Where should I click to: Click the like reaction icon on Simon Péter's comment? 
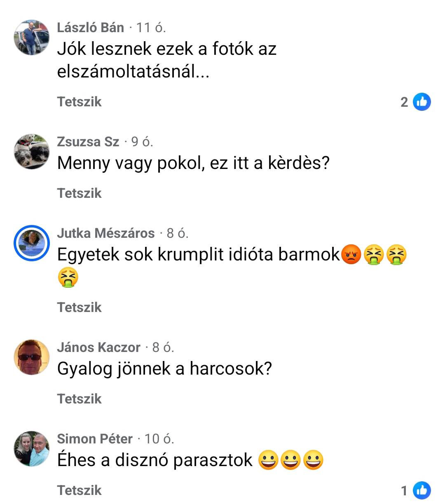pos(422,490)
